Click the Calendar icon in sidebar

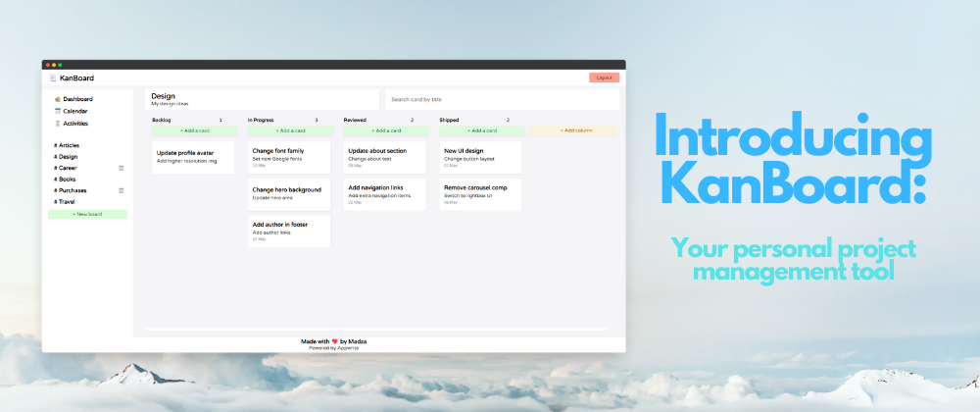click(x=58, y=111)
